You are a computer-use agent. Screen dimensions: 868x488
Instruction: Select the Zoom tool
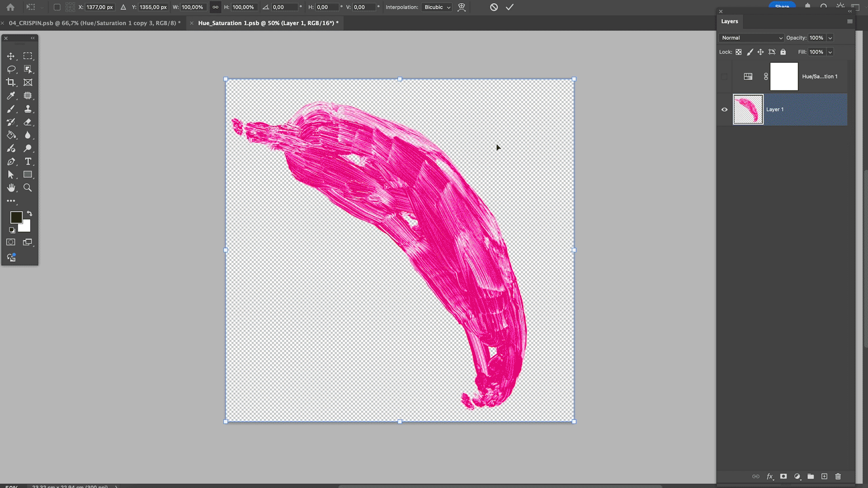(28, 188)
